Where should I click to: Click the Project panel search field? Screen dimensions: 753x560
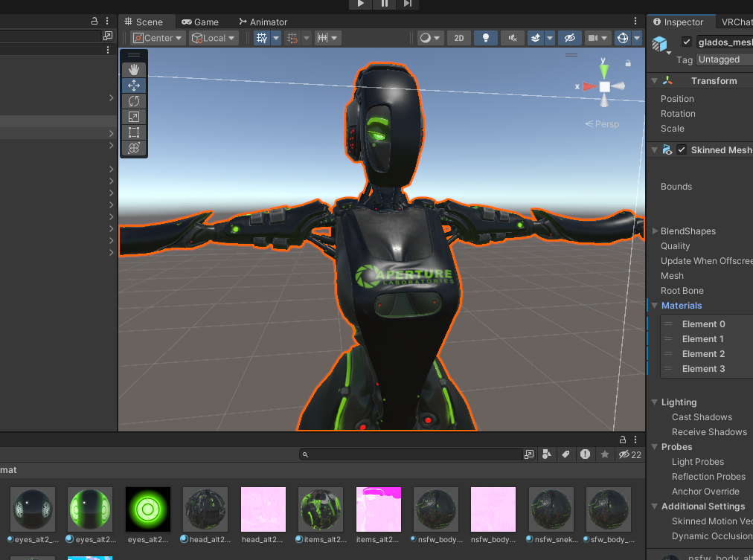[411, 454]
